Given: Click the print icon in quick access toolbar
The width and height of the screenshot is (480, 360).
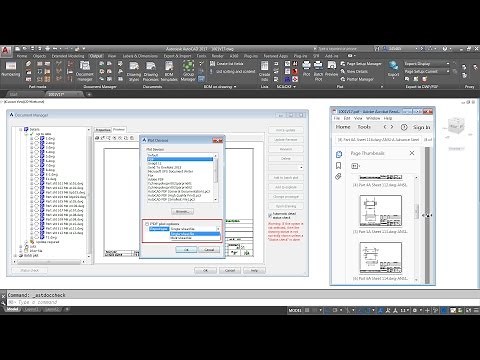Looking at the screenshot, I should (x=47, y=49).
